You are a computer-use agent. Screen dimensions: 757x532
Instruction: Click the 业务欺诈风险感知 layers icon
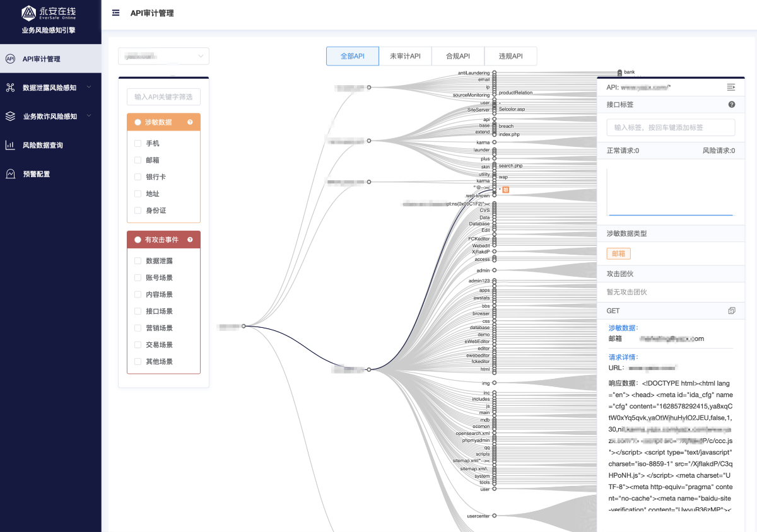10,116
